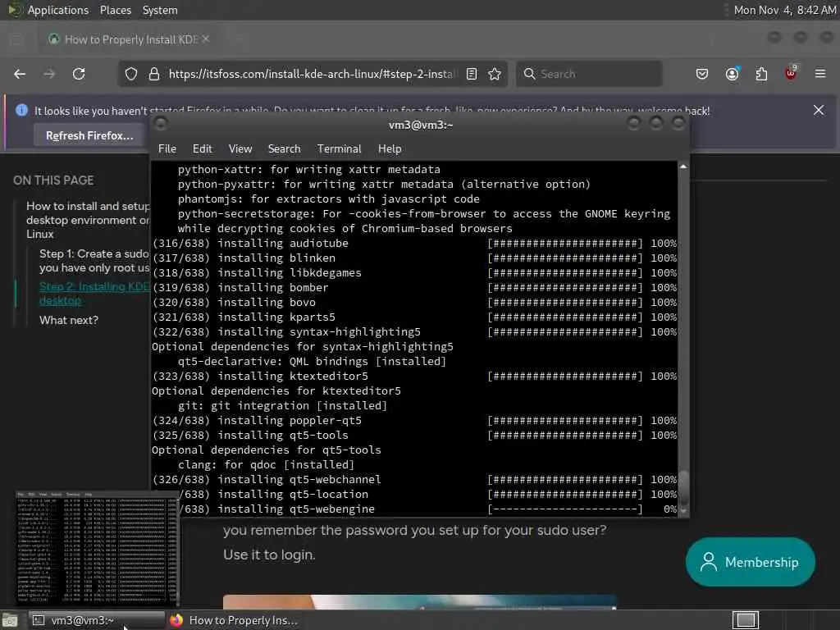Click the 'ON THIS PAGE' heading
Screen dimensions: 840x630
click(x=53, y=180)
